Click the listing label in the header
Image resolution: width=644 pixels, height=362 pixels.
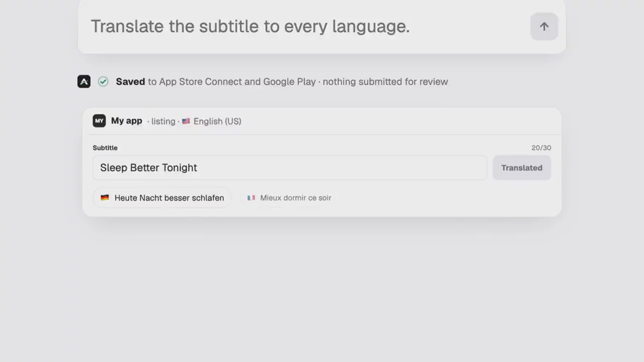tap(163, 121)
